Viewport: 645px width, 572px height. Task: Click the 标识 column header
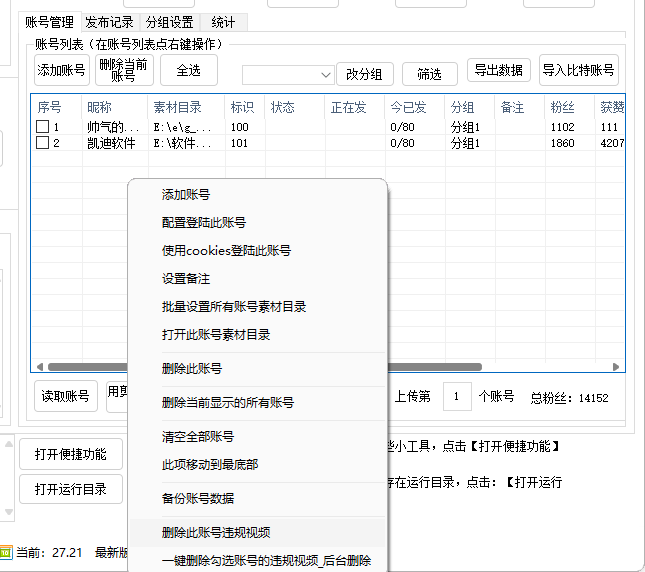pos(245,107)
